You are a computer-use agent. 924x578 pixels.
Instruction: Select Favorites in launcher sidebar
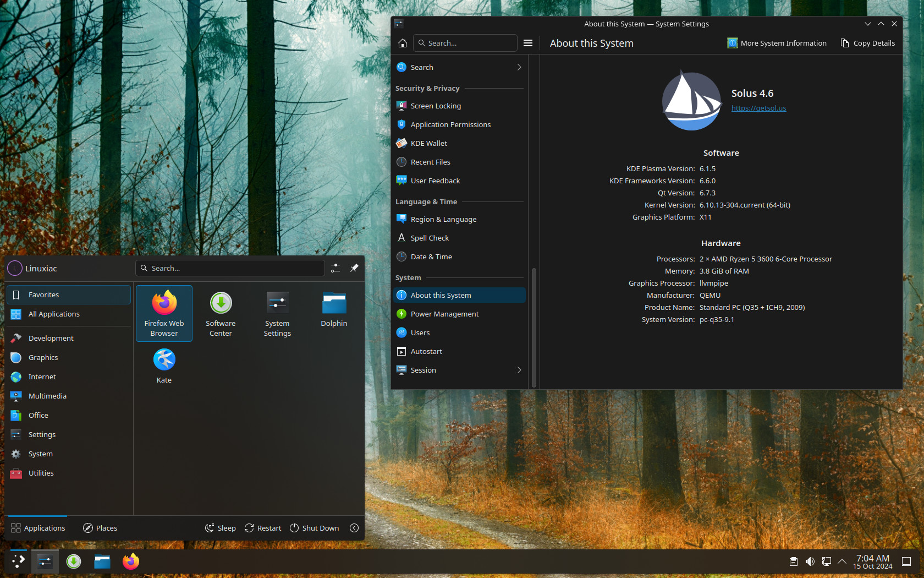pyautogui.click(x=69, y=295)
